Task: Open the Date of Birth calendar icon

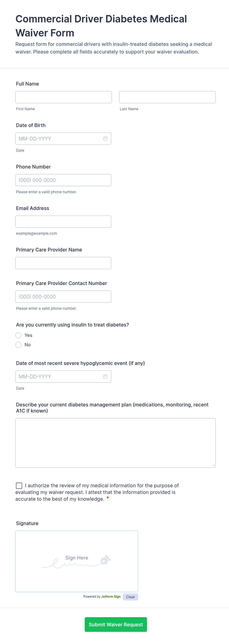Action: [105, 139]
